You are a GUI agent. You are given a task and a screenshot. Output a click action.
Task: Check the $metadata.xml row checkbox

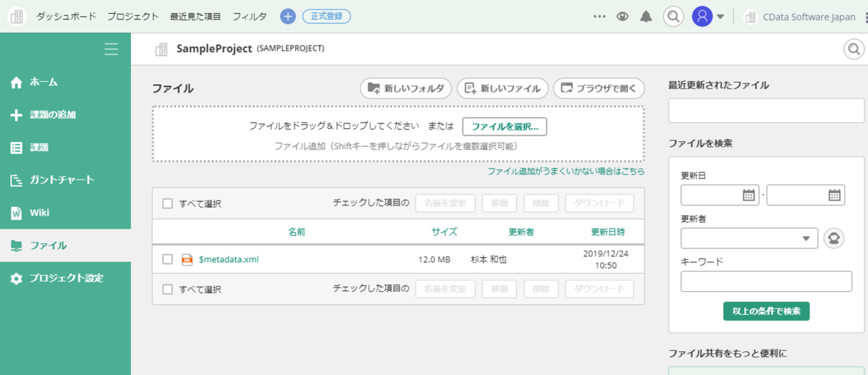click(167, 259)
